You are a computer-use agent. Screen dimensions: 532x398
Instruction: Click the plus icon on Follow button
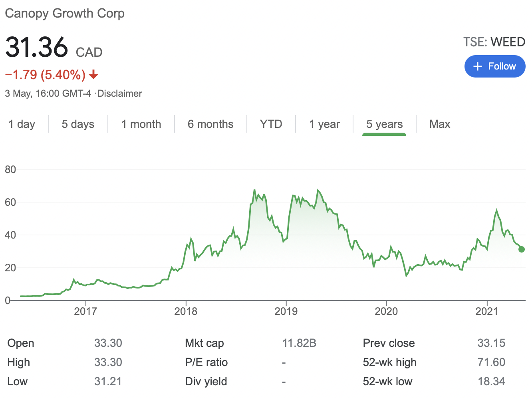point(477,66)
